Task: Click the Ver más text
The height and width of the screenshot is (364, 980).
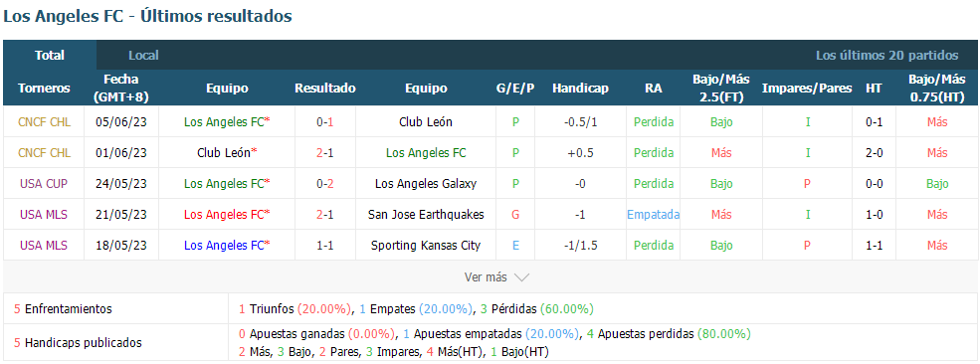Action: click(x=486, y=276)
